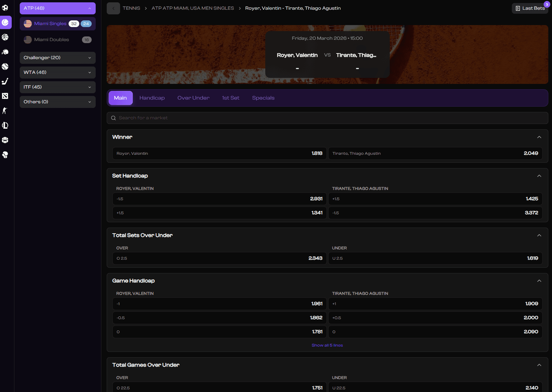Open the soccer sport icon
Viewport: 552px width, 392px height.
click(5, 8)
